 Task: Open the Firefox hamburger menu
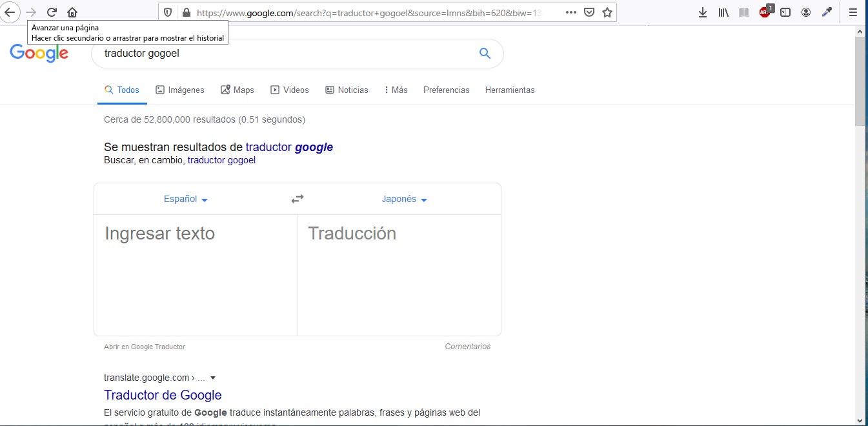853,12
